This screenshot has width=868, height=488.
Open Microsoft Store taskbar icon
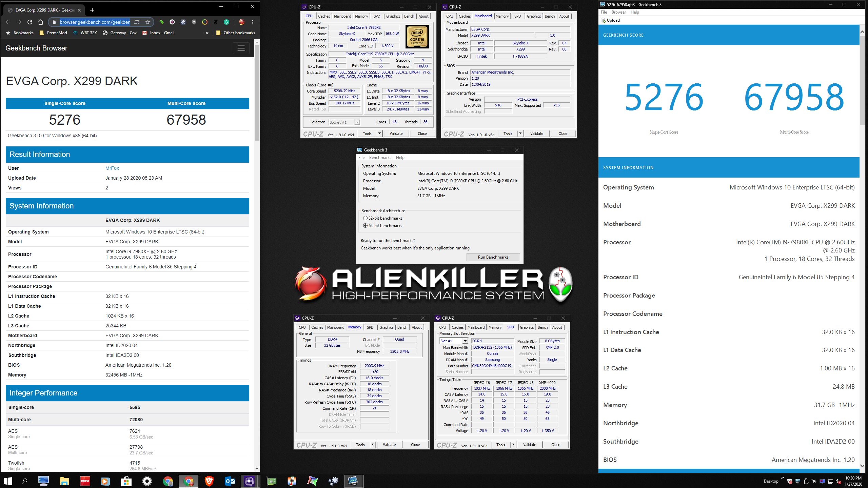[126, 481]
